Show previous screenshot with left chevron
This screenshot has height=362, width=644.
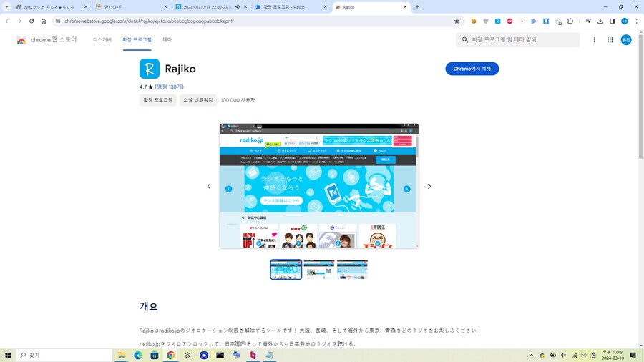(x=209, y=186)
